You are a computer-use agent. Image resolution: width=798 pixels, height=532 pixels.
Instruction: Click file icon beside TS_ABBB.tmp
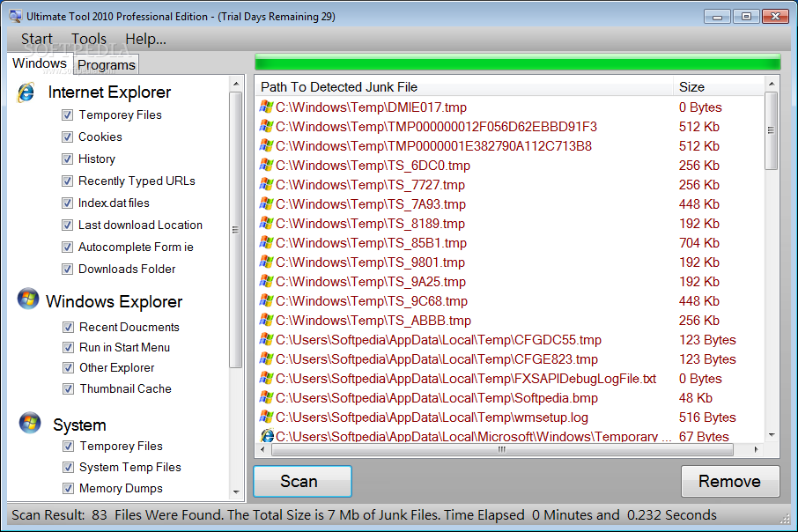coord(266,320)
